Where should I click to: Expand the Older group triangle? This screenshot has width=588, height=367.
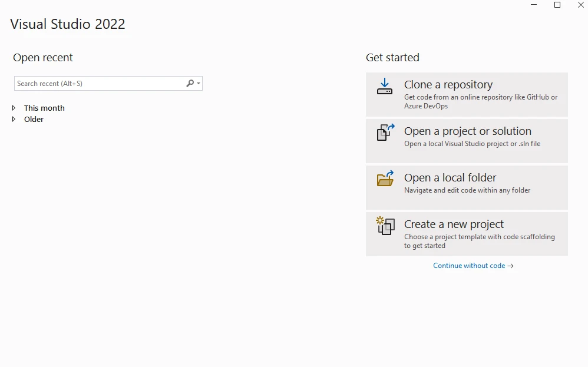coord(14,119)
